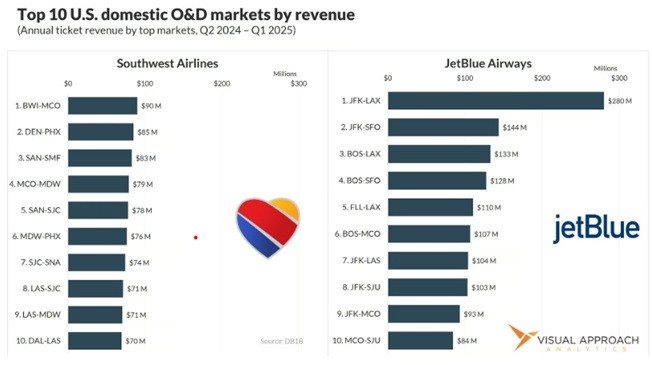This screenshot has height=365, width=652.
Task: Click the Southwest Airlines chart title
Action: tap(167, 63)
